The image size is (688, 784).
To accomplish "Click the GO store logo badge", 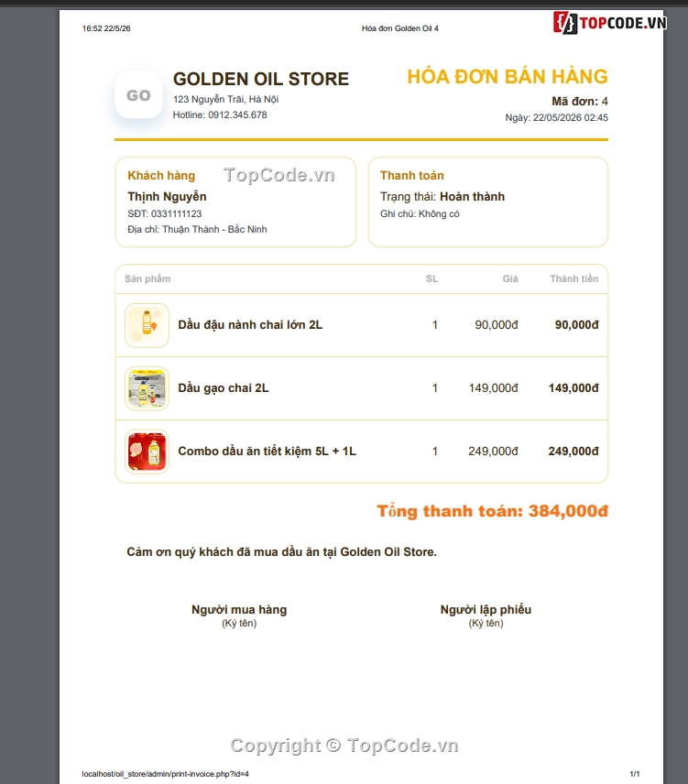I will pyautogui.click(x=138, y=94).
